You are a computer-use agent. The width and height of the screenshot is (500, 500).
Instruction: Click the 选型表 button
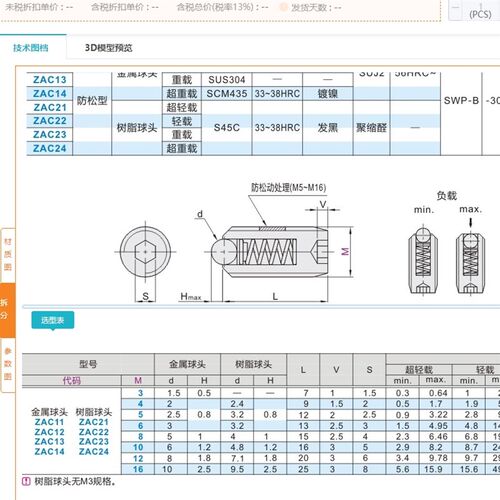(53, 320)
